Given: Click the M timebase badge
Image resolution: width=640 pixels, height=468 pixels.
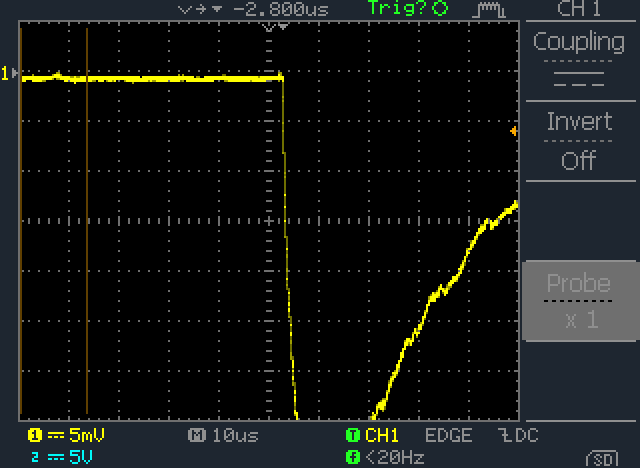Looking at the screenshot, I should click(x=196, y=435).
